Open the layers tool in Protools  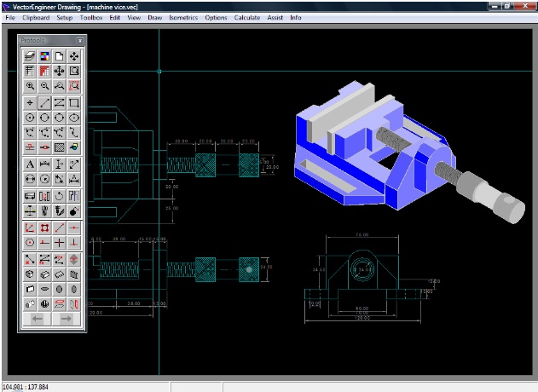pyautogui.click(x=30, y=56)
